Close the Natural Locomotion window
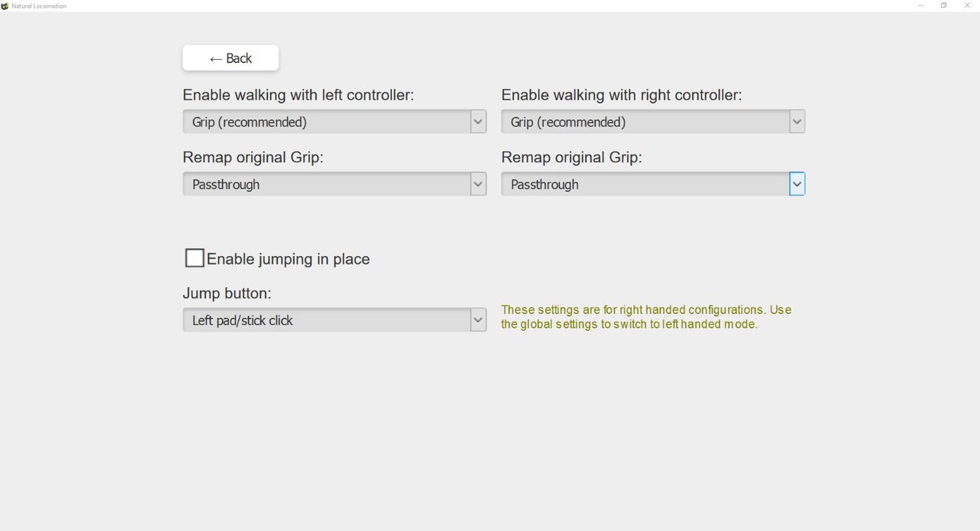The image size is (980, 531). click(x=967, y=5)
